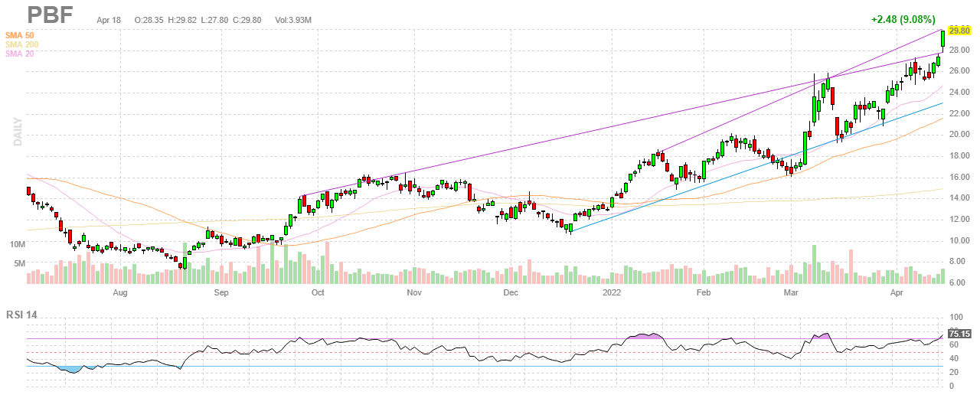Click the 100 level on RSI axis
Screen dimensions: 980x398
pos(955,317)
